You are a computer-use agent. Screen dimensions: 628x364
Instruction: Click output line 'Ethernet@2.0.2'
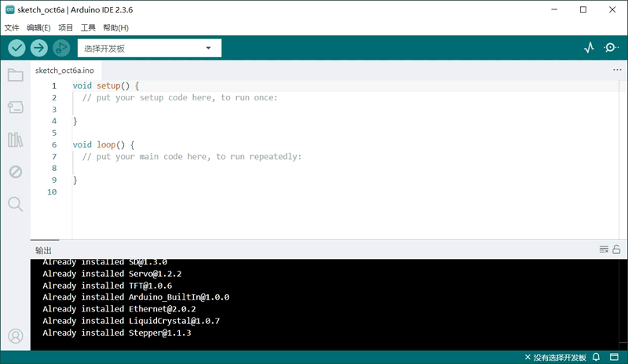click(119, 309)
